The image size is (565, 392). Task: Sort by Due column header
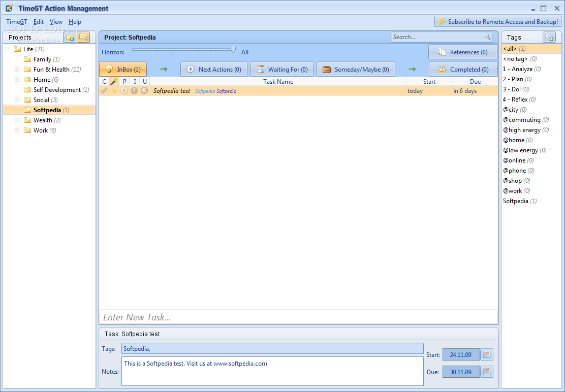click(x=475, y=81)
